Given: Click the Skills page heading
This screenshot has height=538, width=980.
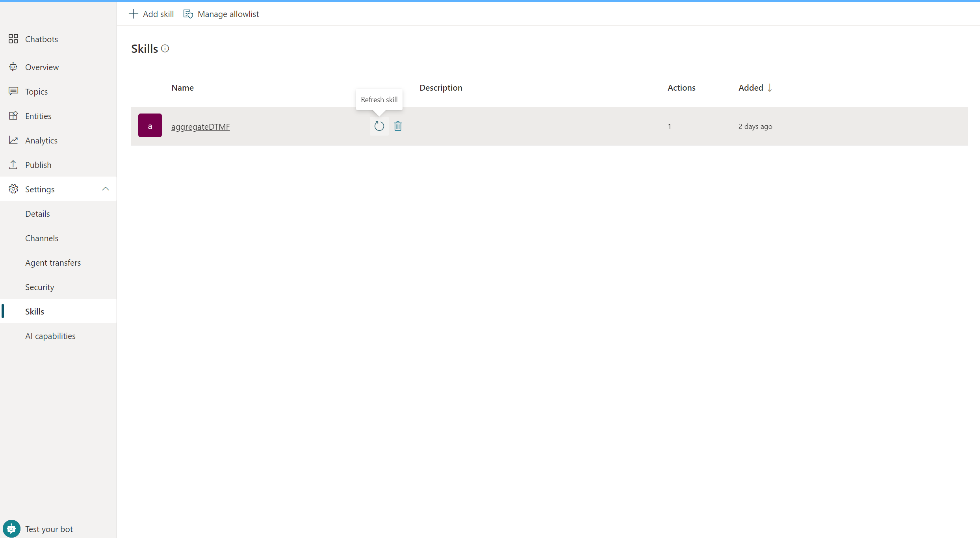Looking at the screenshot, I should click(x=145, y=48).
